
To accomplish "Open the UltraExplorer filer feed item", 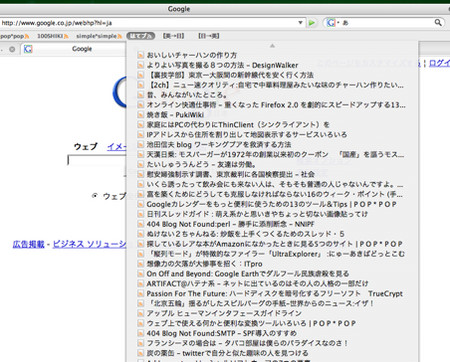I will 272,254.
